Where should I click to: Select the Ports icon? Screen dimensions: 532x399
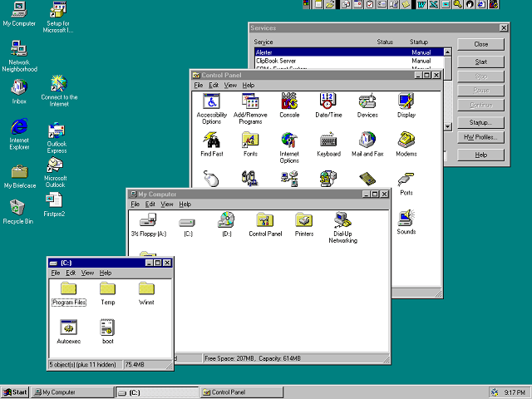406,184
